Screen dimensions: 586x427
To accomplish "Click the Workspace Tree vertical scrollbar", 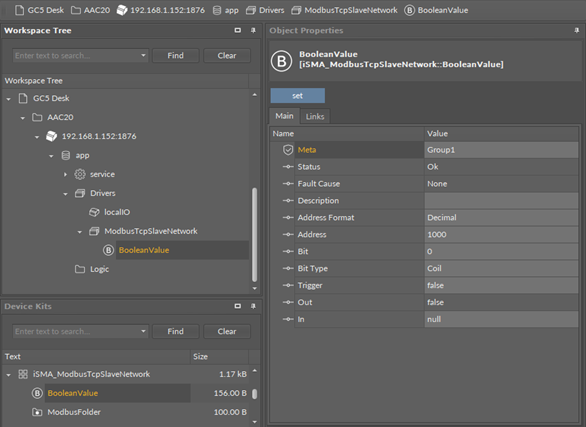I will tap(255, 235).
